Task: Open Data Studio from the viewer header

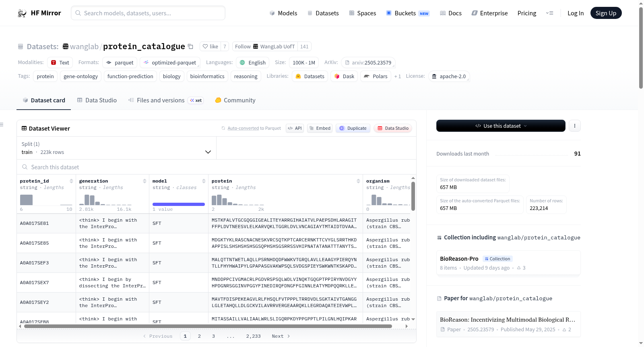Action: click(x=392, y=128)
